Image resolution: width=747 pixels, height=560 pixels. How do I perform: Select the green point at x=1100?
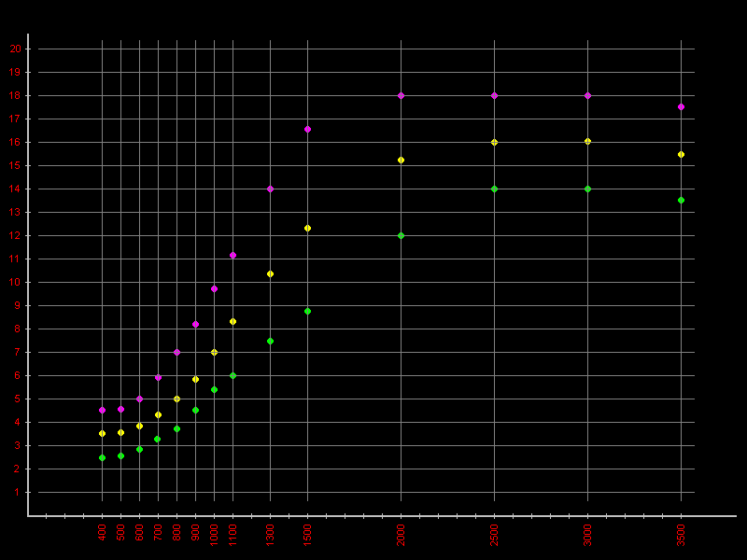pyautogui.click(x=233, y=375)
